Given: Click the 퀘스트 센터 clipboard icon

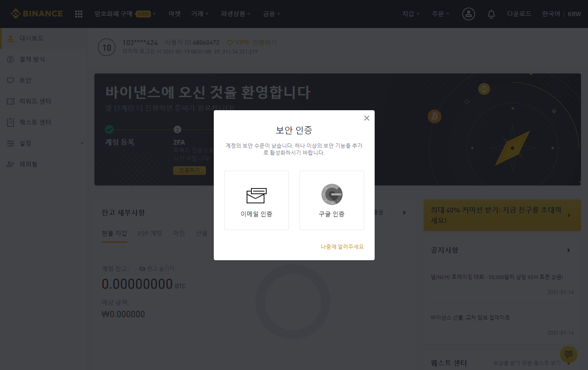Looking at the screenshot, I should [x=11, y=122].
